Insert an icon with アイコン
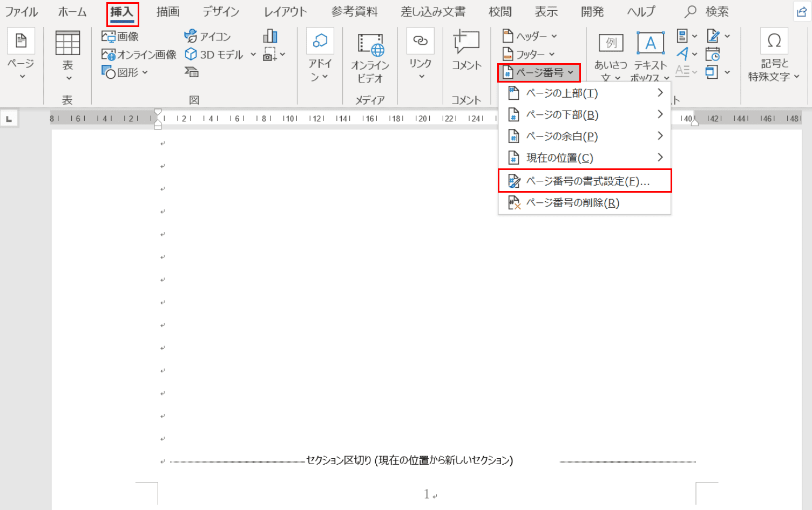 [x=208, y=36]
